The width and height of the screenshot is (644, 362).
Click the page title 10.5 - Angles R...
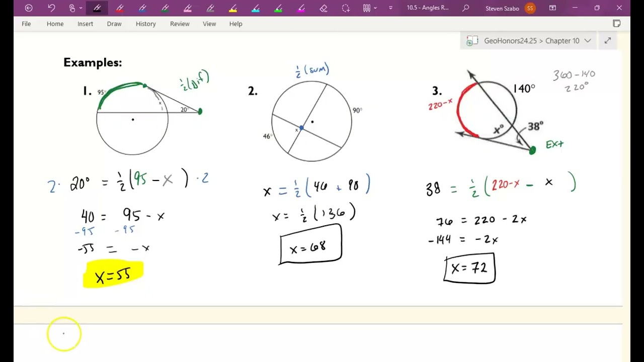coord(428,8)
